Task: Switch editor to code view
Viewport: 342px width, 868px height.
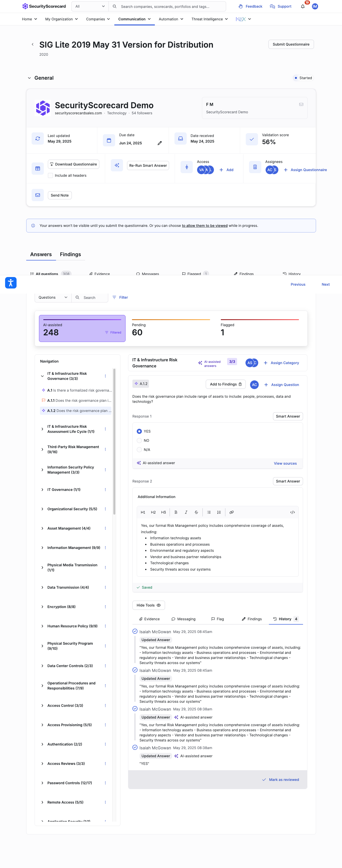Action: (292, 512)
